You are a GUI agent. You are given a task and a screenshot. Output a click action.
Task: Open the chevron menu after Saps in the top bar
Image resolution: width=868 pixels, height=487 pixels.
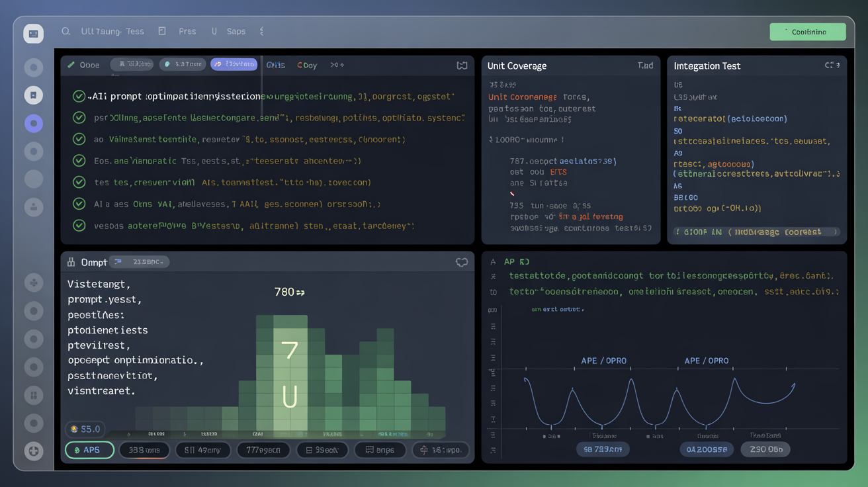point(261,31)
